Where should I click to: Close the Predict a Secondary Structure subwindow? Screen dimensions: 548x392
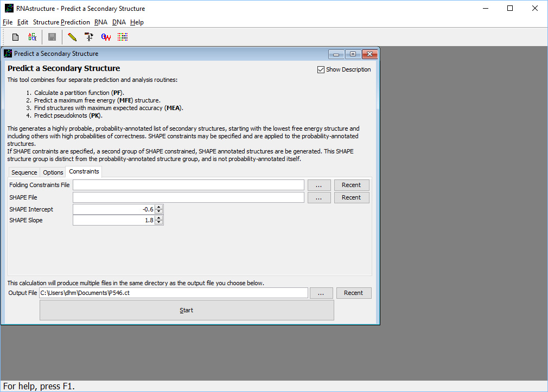coord(369,54)
